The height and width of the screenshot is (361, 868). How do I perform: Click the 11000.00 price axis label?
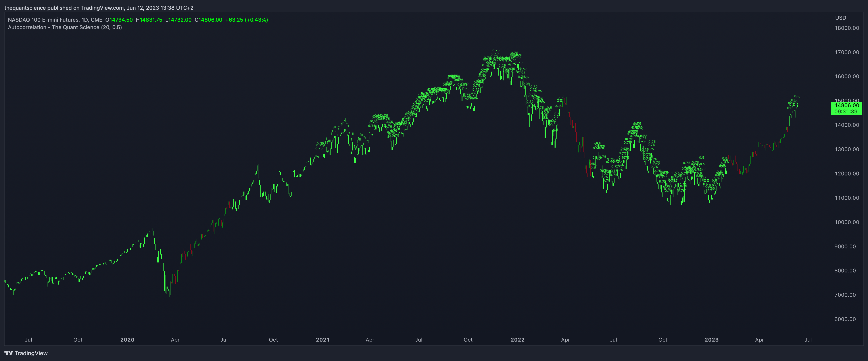click(x=847, y=198)
